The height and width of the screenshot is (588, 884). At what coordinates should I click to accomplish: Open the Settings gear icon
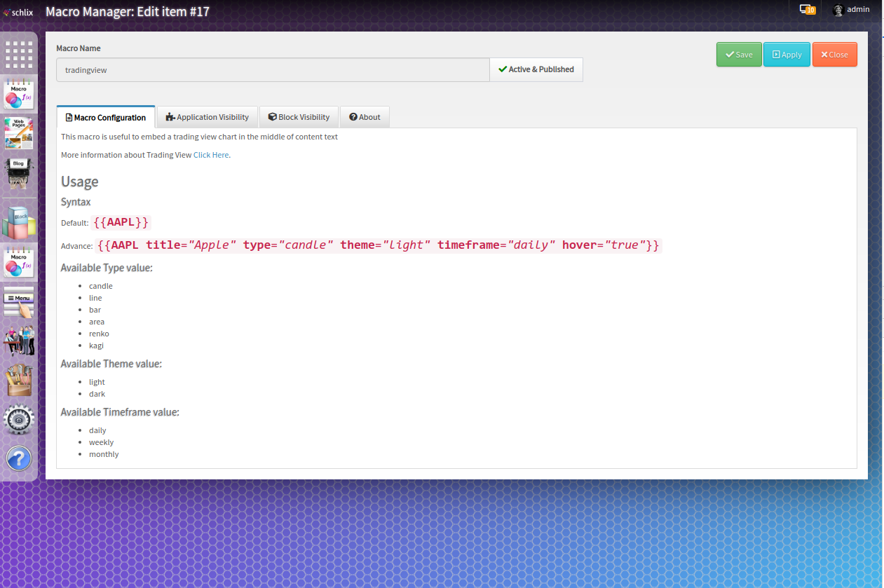coord(19,420)
